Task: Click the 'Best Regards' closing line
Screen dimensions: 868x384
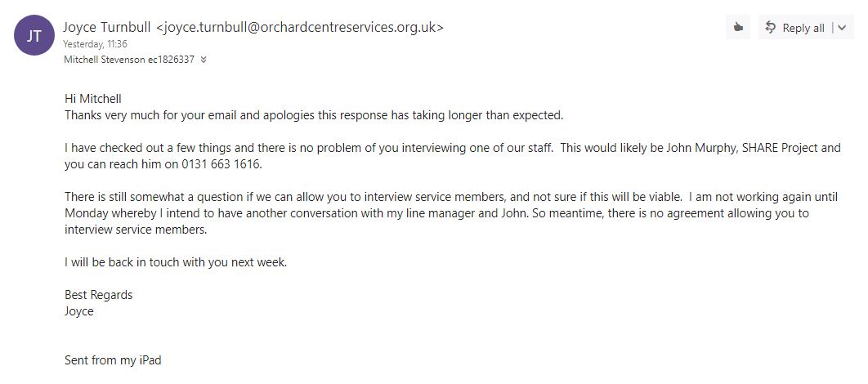Action: tap(98, 295)
